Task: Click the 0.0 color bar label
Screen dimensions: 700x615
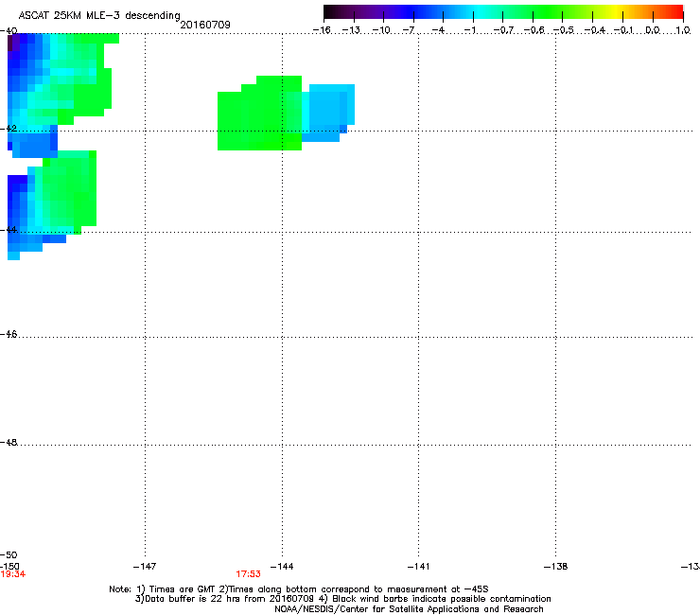Action: pos(653,30)
